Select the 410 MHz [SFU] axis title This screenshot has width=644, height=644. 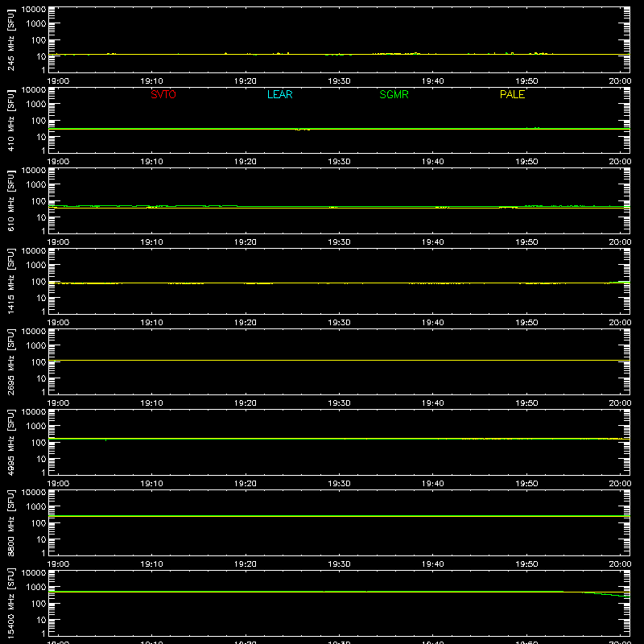[x=10, y=120]
